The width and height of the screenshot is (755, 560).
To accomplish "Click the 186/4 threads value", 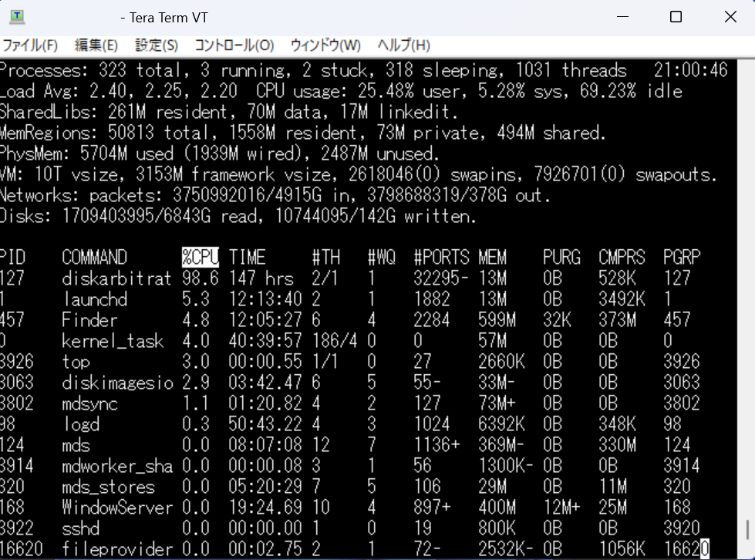I will (x=334, y=341).
